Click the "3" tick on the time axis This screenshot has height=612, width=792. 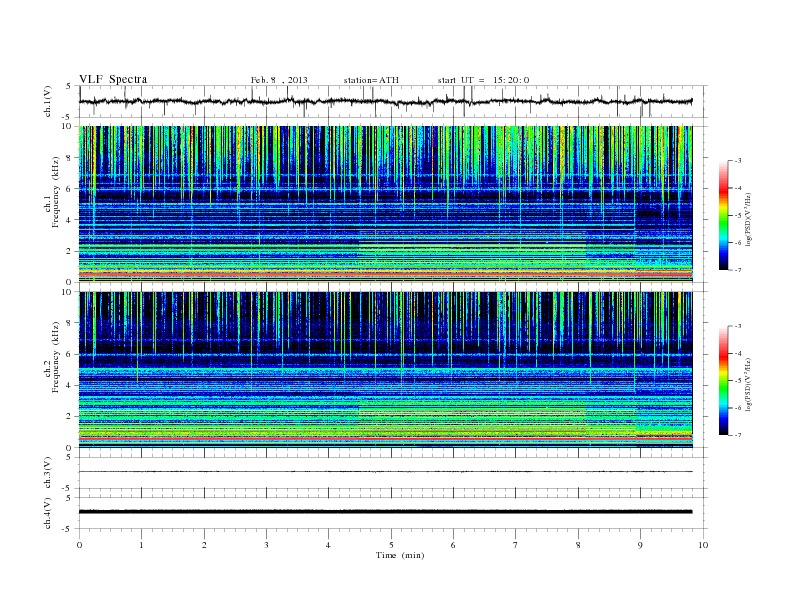click(266, 545)
